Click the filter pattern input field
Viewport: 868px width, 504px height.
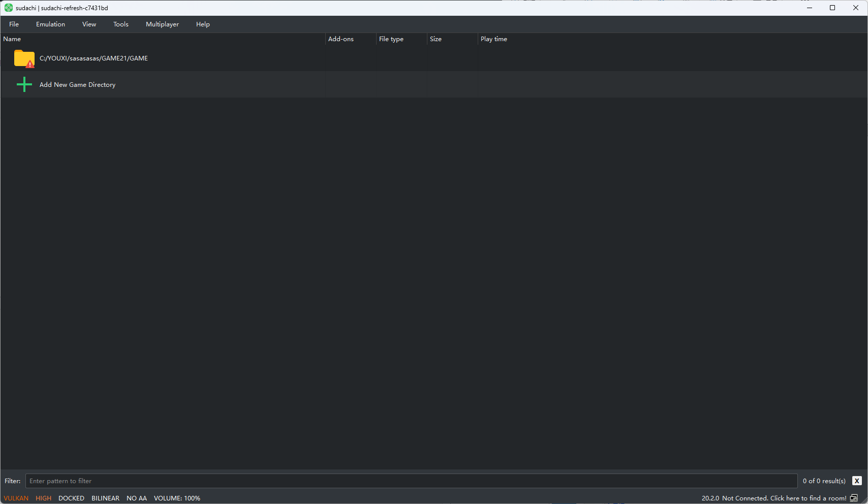[x=411, y=481]
